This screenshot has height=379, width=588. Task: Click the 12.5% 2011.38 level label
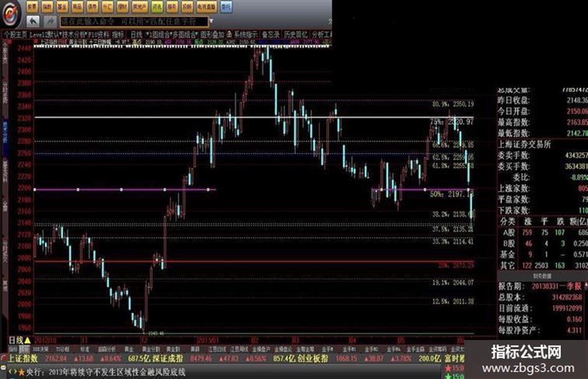[453, 301]
